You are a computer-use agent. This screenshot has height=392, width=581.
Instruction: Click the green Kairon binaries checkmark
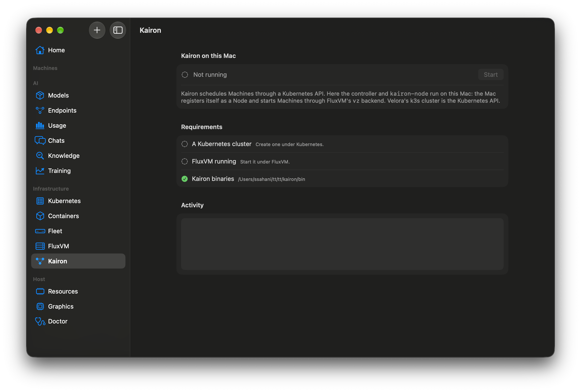point(184,179)
